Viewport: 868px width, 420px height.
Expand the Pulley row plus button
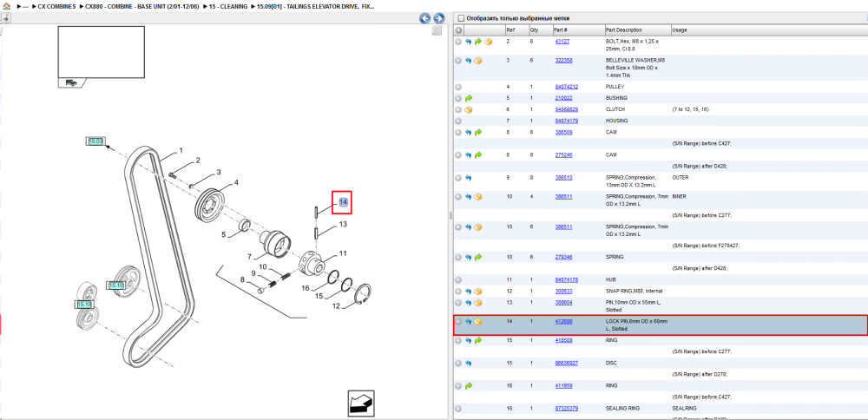[x=458, y=87]
